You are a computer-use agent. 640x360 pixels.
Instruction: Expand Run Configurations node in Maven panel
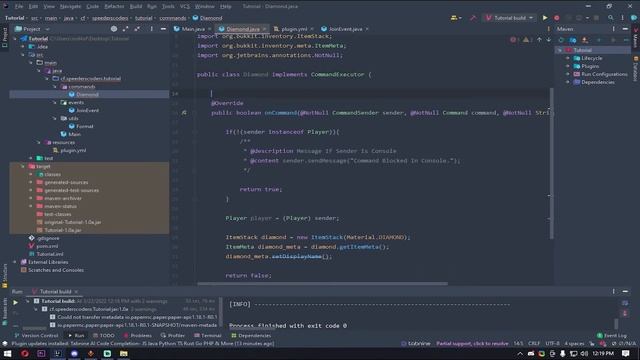tap(568, 74)
